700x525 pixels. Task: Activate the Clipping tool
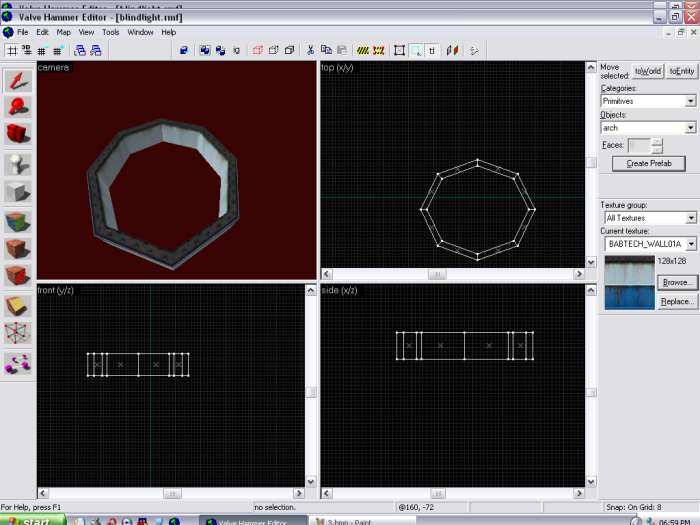click(18, 306)
